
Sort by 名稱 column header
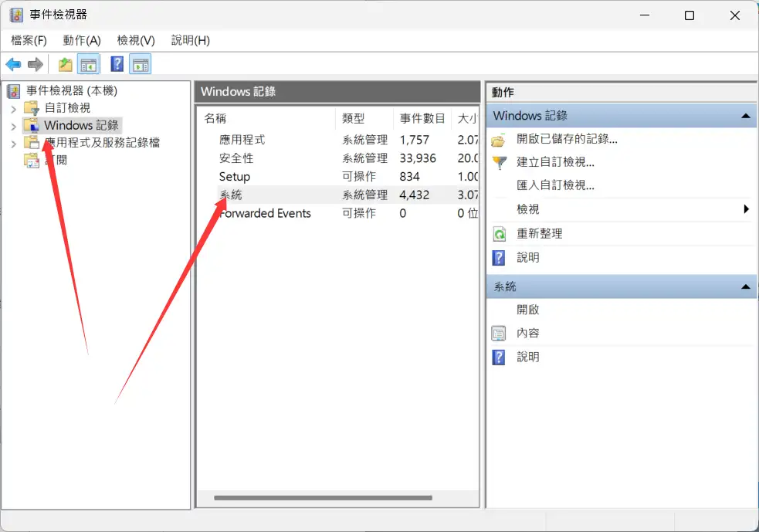pos(266,119)
